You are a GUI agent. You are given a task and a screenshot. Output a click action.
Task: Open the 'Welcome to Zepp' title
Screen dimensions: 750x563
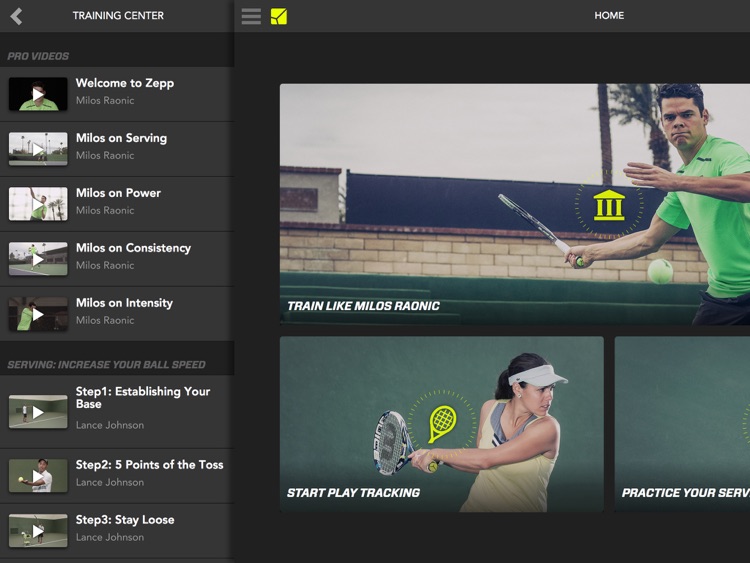coord(125,83)
